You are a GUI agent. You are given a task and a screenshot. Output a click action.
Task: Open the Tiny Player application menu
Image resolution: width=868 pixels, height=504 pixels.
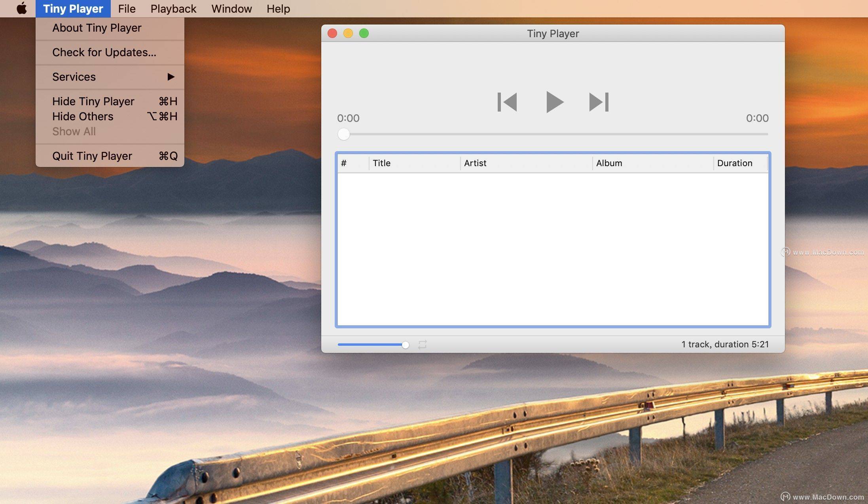tap(73, 8)
